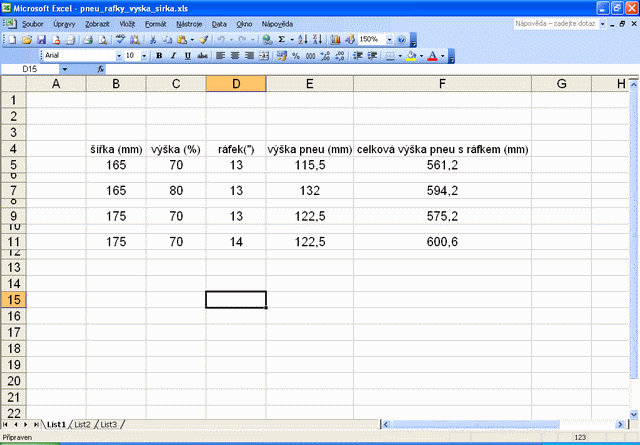Apply Percent Style format

(295, 56)
